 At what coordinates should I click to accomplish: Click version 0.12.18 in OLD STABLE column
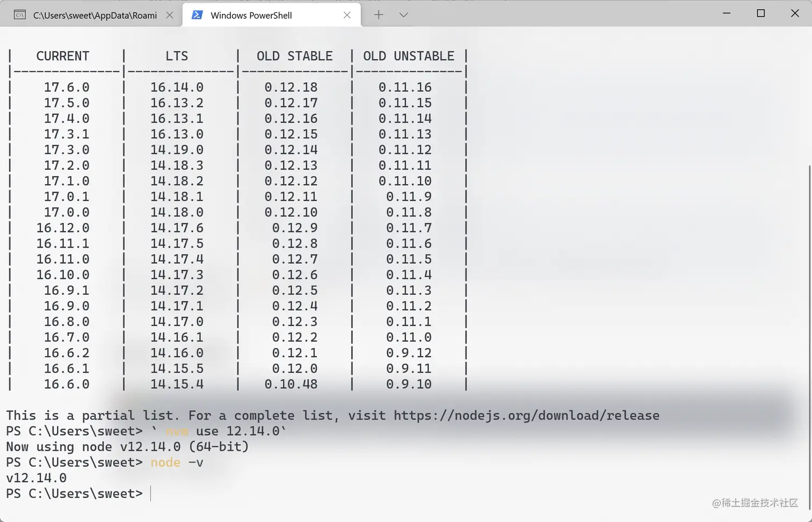point(291,87)
